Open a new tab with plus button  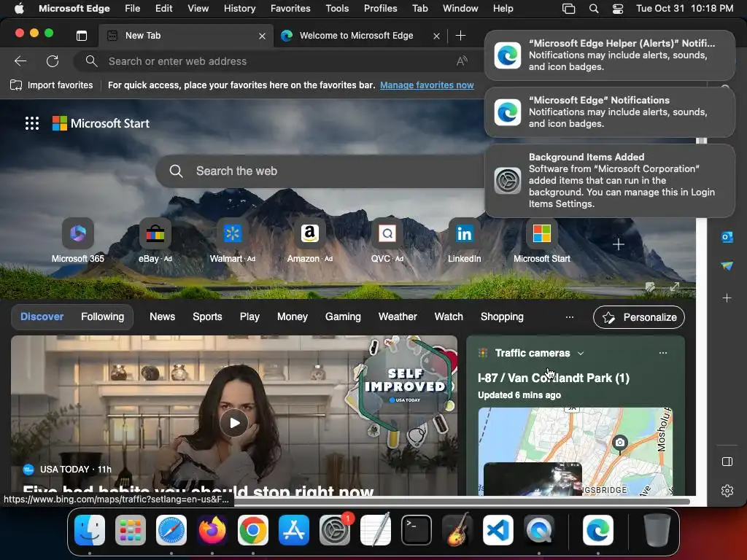(461, 36)
